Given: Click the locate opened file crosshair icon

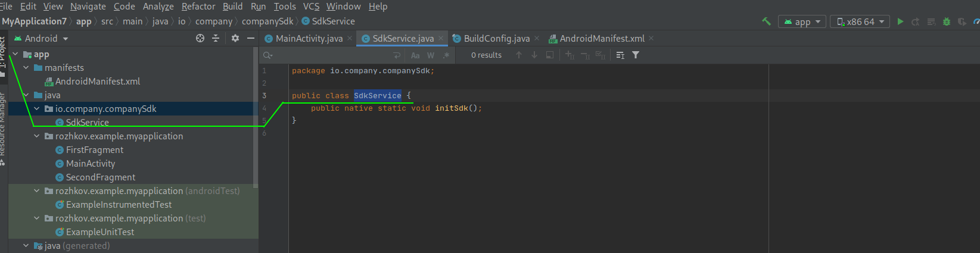Looking at the screenshot, I should (x=200, y=38).
